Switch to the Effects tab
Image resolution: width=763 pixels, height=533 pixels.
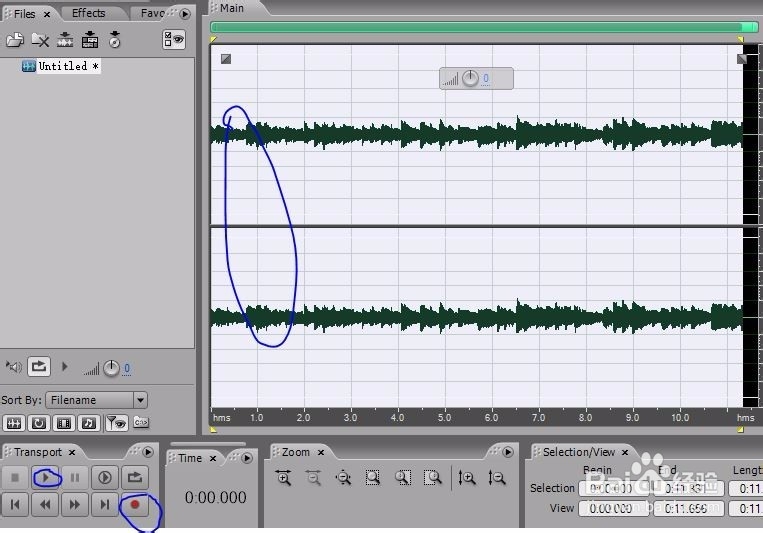tap(89, 13)
